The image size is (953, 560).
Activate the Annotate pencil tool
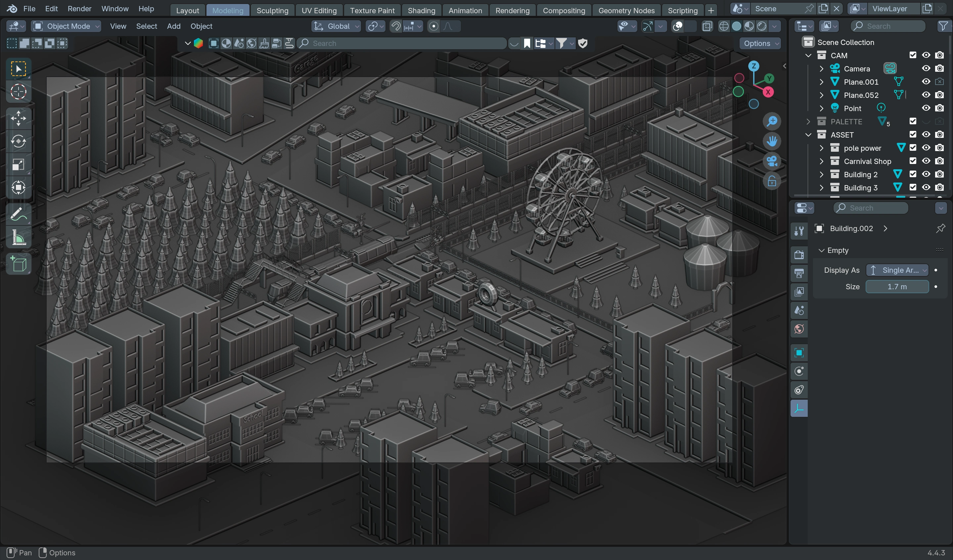pos(18,215)
